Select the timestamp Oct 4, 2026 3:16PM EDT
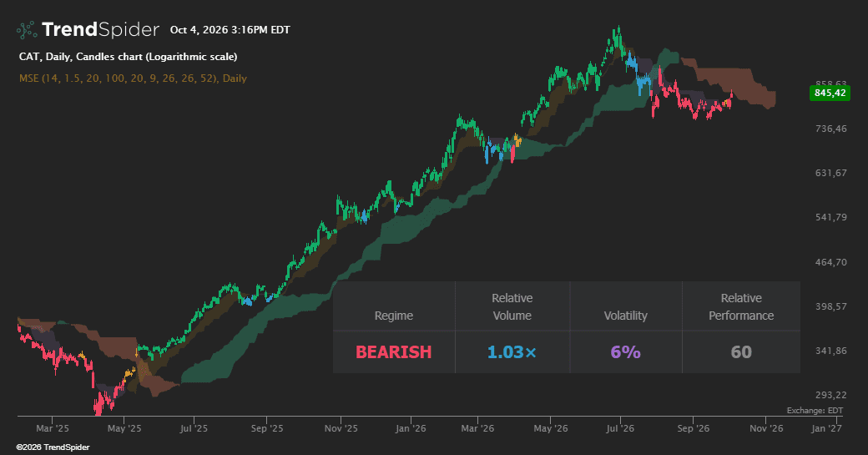Screen dimensions: 868x455 coord(230,30)
